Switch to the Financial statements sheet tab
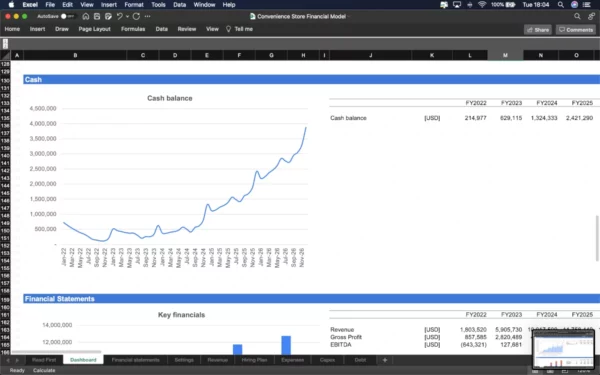 tap(135, 360)
